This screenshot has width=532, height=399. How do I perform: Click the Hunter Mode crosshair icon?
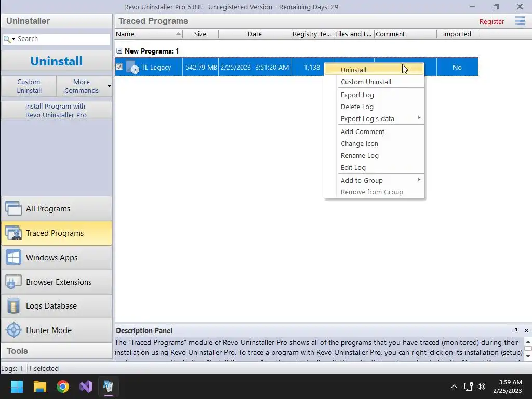pos(14,330)
